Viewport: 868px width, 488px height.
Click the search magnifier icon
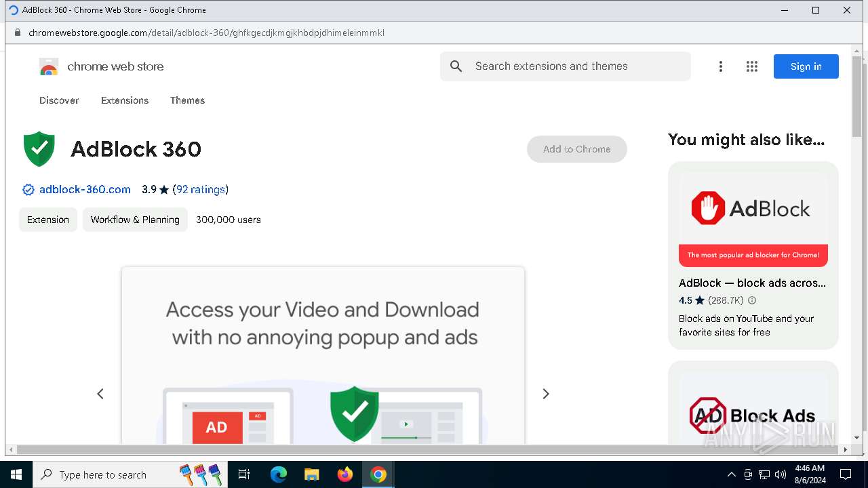(456, 66)
